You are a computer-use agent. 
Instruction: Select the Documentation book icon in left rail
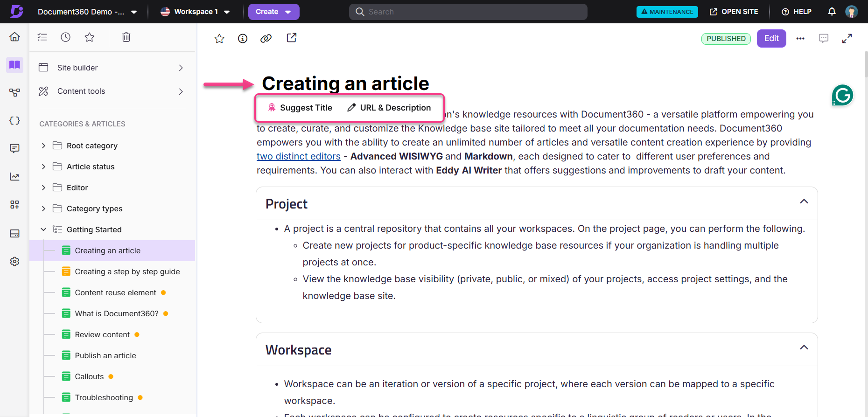pos(14,65)
